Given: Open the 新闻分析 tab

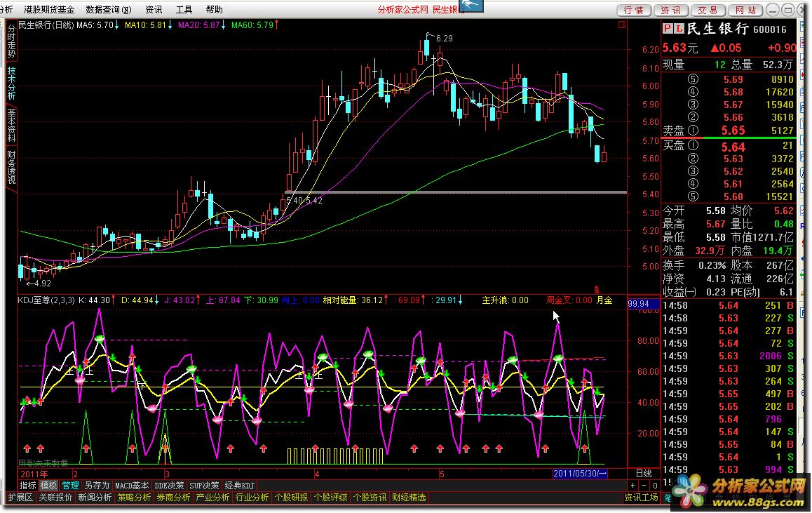Looking at the screenshot, I should 95,498.
